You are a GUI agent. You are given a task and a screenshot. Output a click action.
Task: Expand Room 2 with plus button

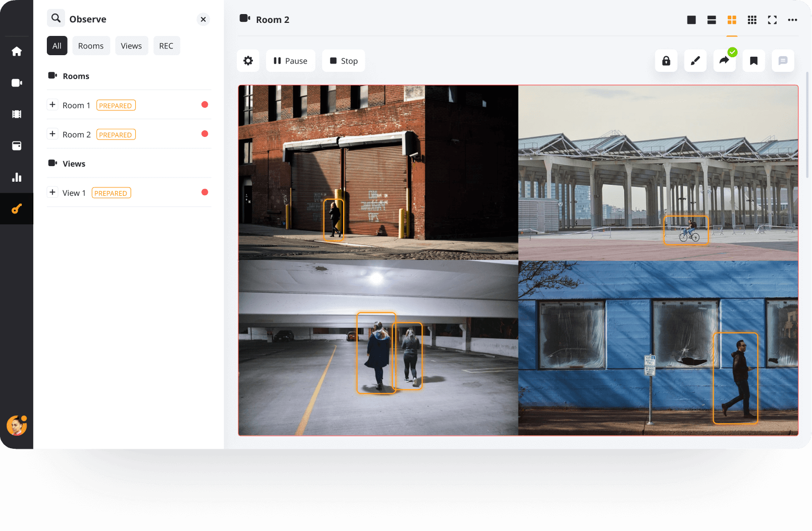click(53, 134)
